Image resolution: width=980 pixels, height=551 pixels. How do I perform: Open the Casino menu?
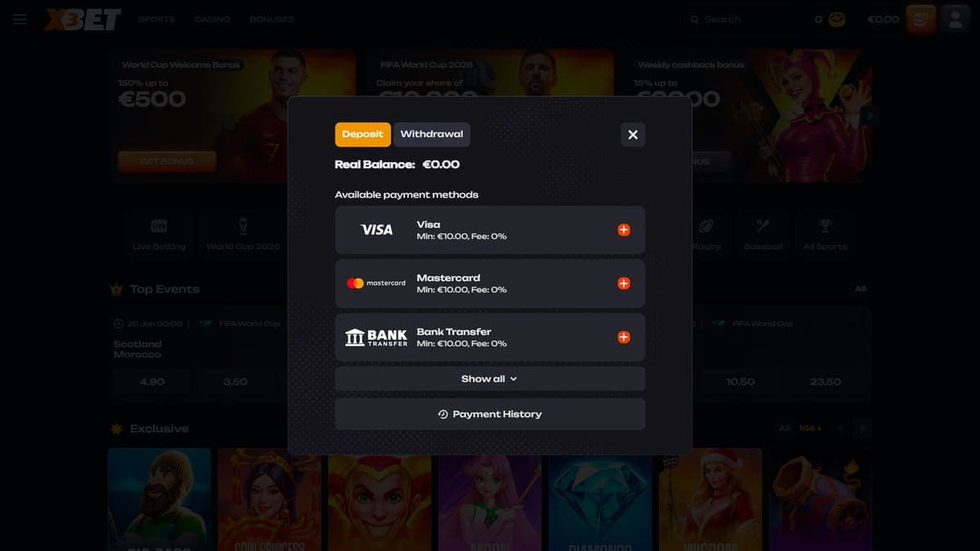pos(212,19)
